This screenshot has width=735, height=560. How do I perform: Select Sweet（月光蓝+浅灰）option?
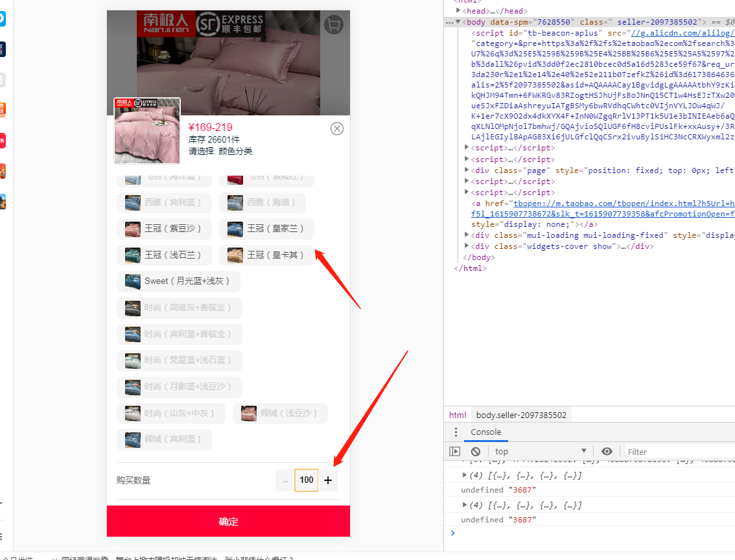[x=178, y=281]
